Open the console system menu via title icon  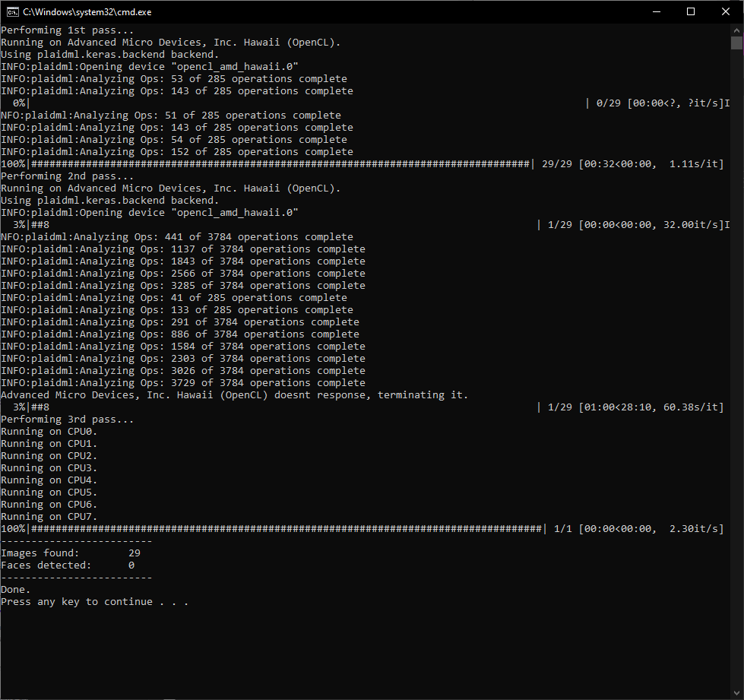click(x=10, y=11)
